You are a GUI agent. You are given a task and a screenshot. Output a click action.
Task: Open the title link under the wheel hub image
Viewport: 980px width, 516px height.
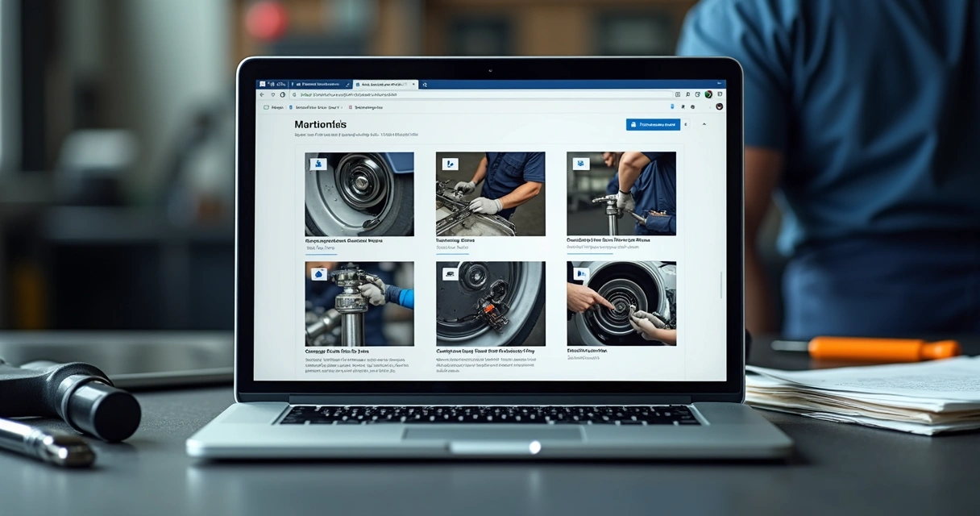(x=344, y=240)
